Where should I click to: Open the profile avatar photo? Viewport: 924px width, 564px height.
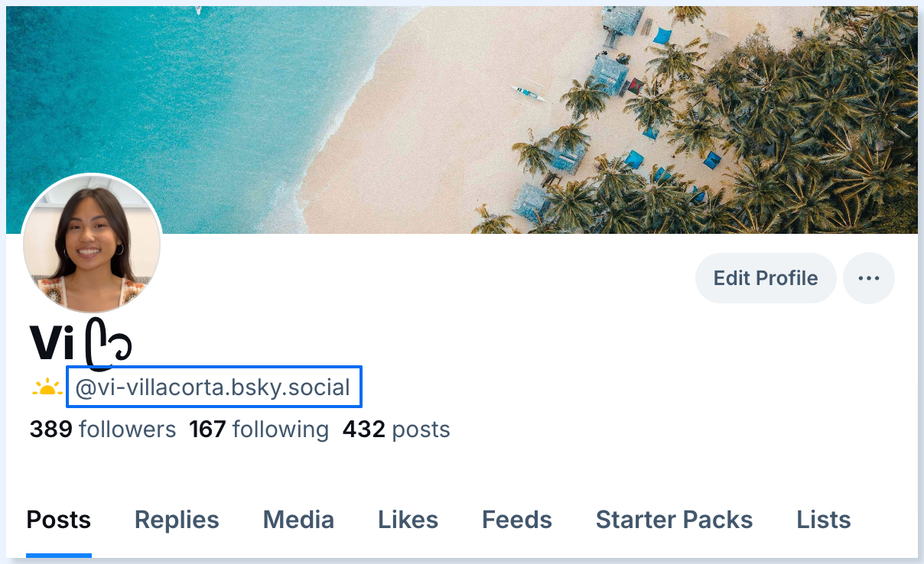point(92,244)
